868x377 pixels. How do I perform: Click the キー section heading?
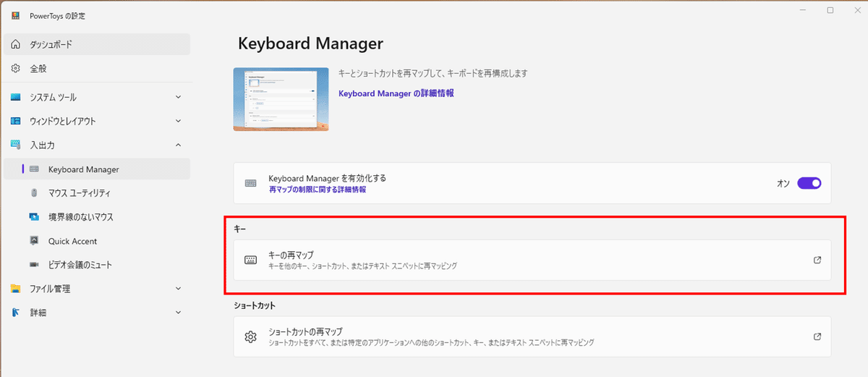click(240, 229)
